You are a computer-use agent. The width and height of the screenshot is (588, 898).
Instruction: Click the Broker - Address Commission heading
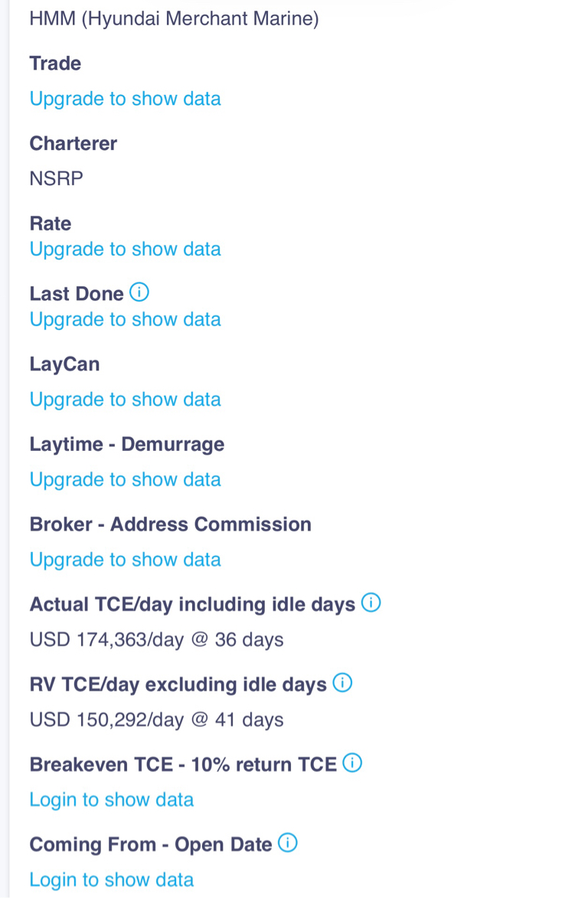click(x=170, y=524)
